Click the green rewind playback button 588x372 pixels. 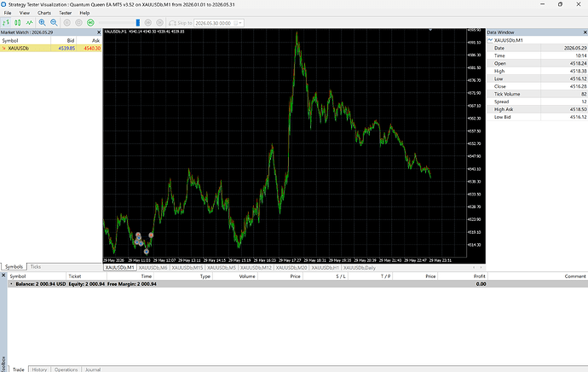coord(90,23)
